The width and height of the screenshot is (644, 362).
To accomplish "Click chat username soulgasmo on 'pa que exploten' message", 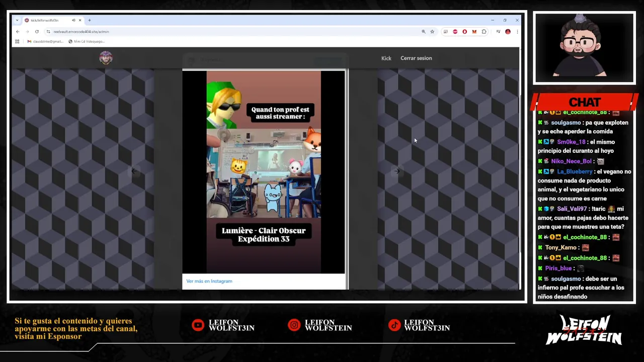I will click(566, 123).
